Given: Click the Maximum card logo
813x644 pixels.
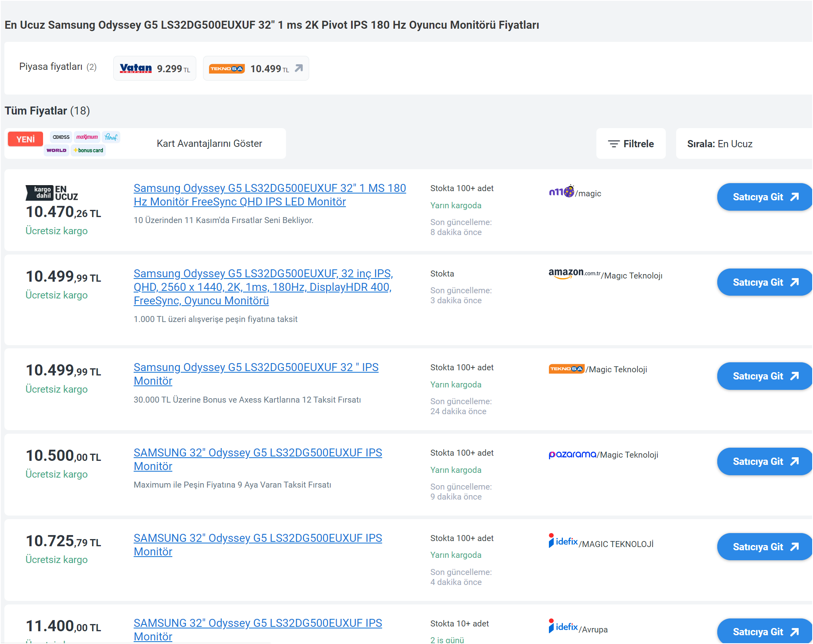Looking at the screenshot, I should tap(87, 137).
